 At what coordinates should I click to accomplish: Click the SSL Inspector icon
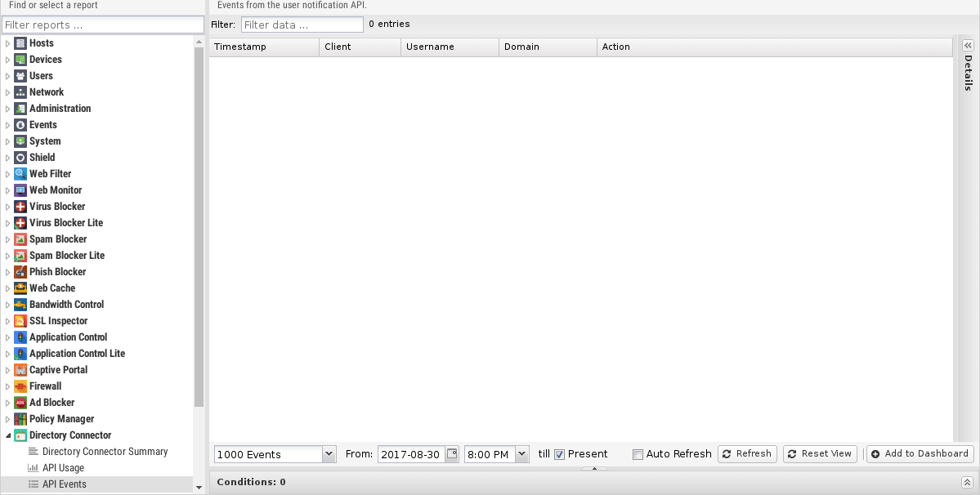pyautogui.click(x=20, y=321)
